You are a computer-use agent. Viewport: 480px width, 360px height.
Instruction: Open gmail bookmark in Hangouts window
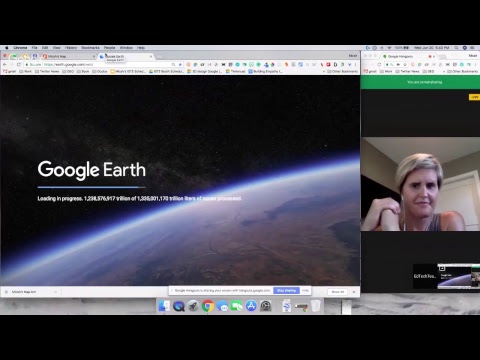(370, 71)
